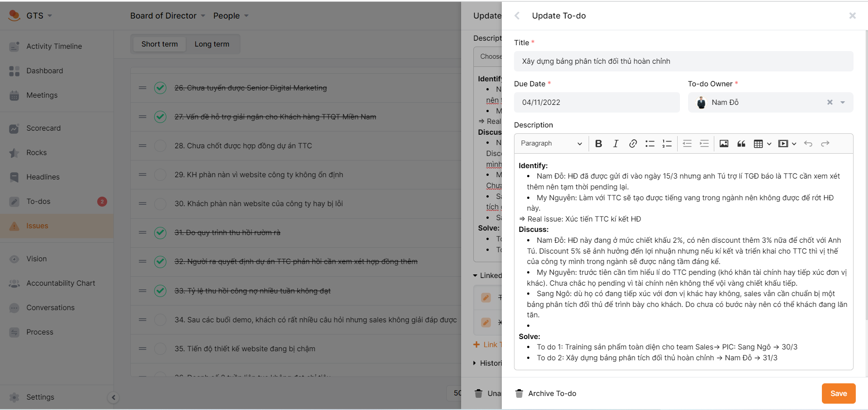Select the Issues sidebar item
Screen dimensions: 868x410
pyautogui.click(x=57, y=226)
